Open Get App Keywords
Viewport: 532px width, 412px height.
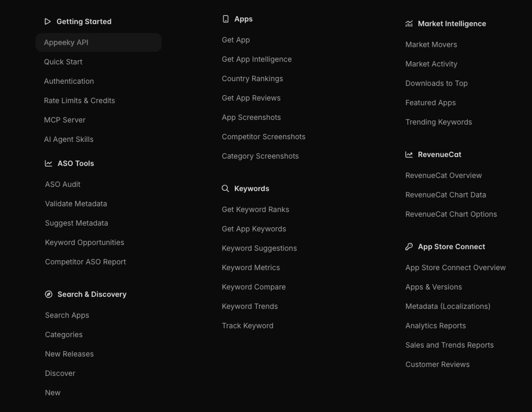pos(254,229)
